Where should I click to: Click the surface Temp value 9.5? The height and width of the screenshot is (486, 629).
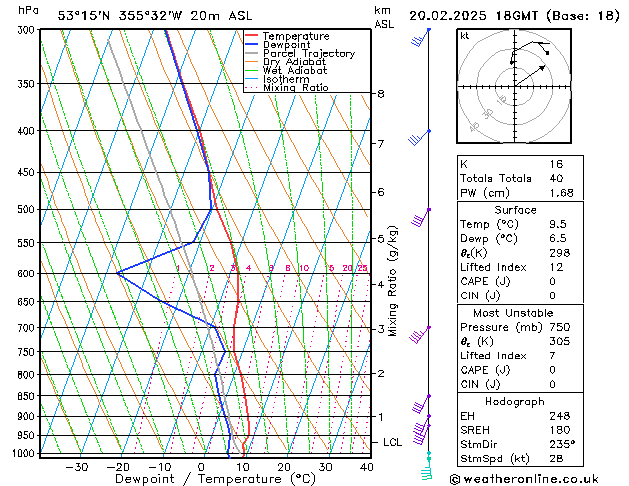click(558, 224)
